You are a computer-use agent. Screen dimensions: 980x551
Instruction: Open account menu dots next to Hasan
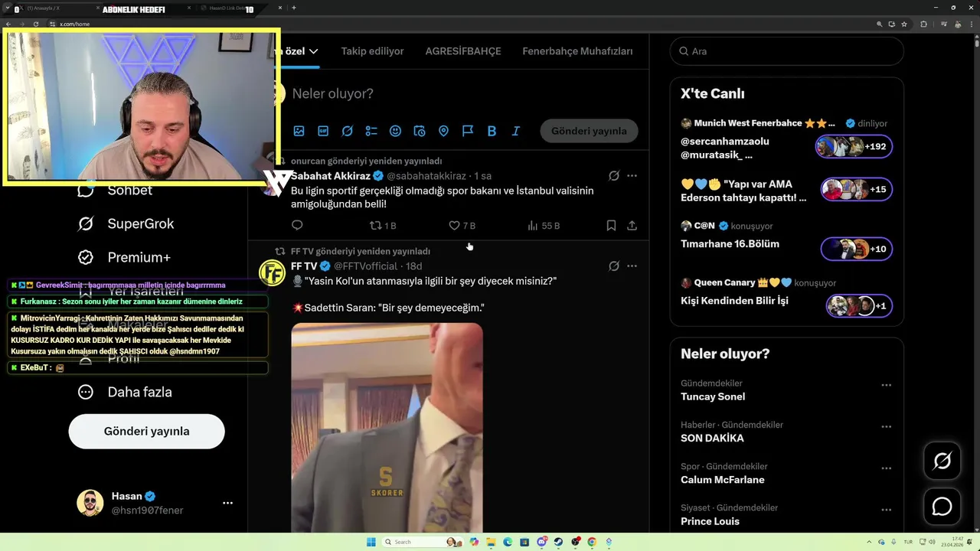tap(227, 503)
